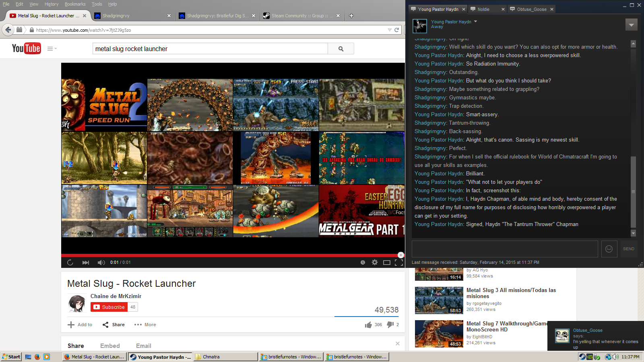The height and width of the screenshot is (362, 644).
Task: Enter fullscreen on the video player
Action: click(x=399, y=262)
